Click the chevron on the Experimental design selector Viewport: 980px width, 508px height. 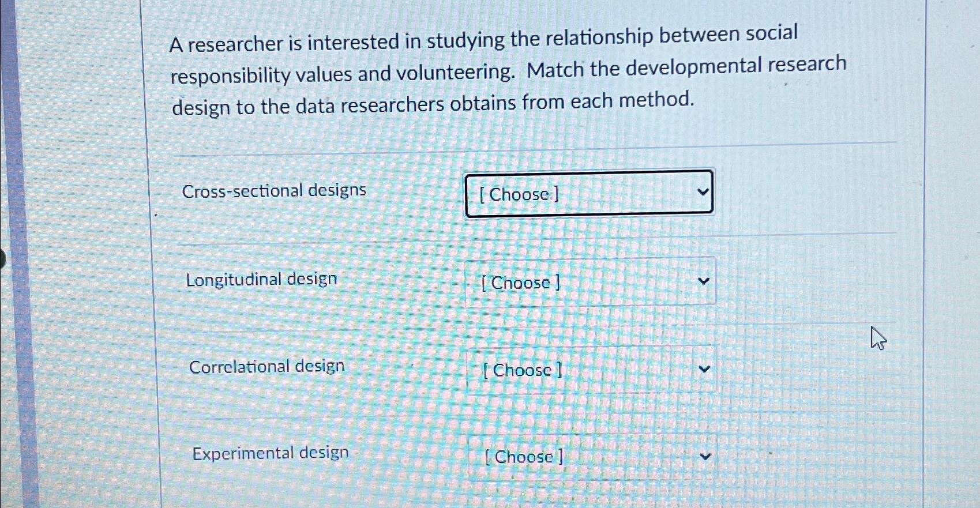[705, 456]
